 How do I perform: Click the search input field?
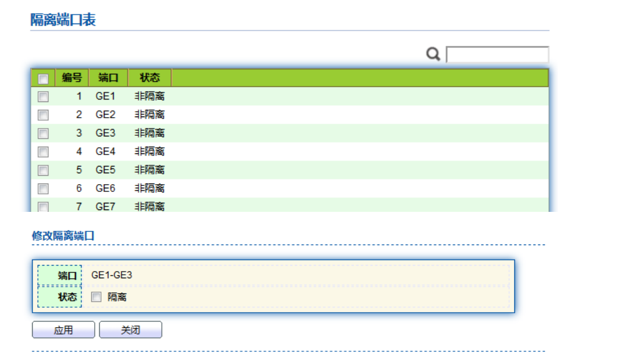497,54
